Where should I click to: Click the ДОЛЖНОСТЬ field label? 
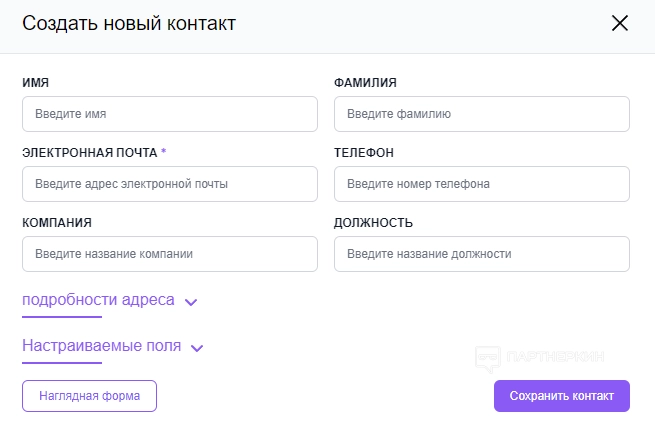point(374,223)
